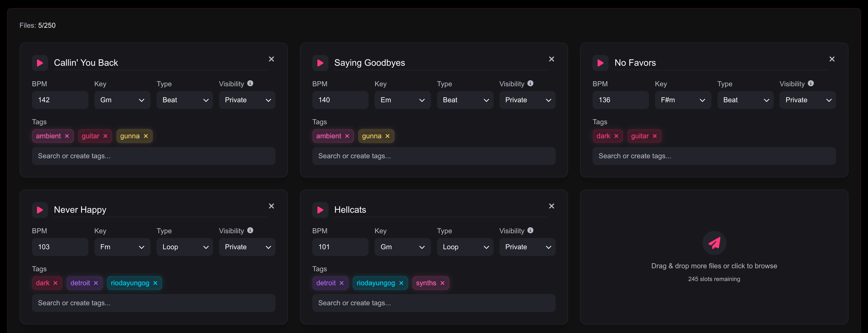Viewport: 868px width, 333px height.
Task: Click the BPM field showing 136
Action: (x=620, y=100)
